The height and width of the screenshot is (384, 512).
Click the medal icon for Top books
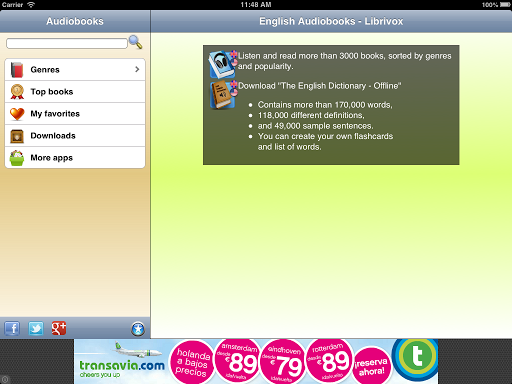pyautogui.click(x=17, y=92)
